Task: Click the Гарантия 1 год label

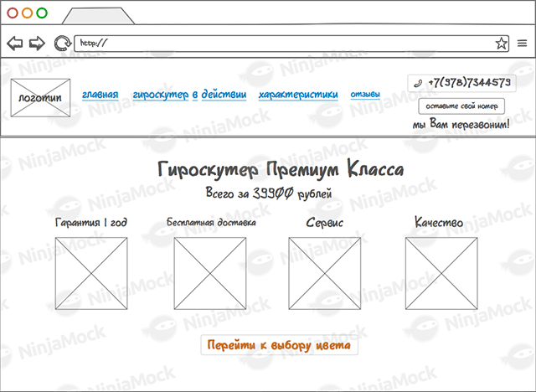Action: point(91,223)
